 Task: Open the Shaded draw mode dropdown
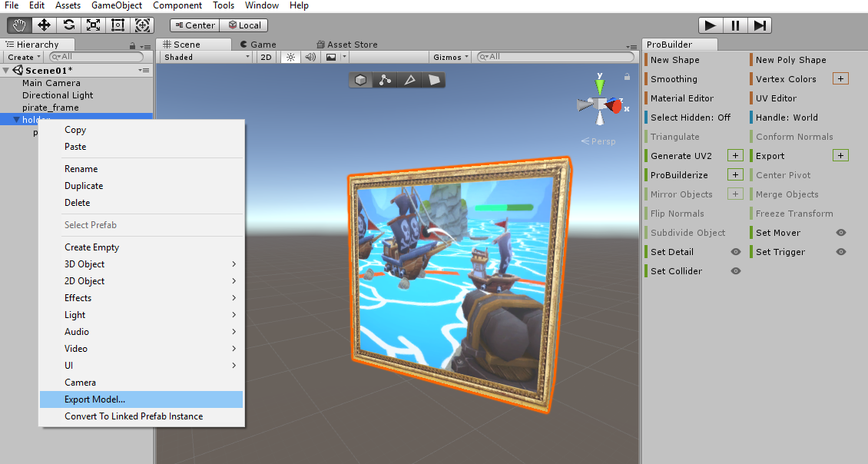point(207,57)
